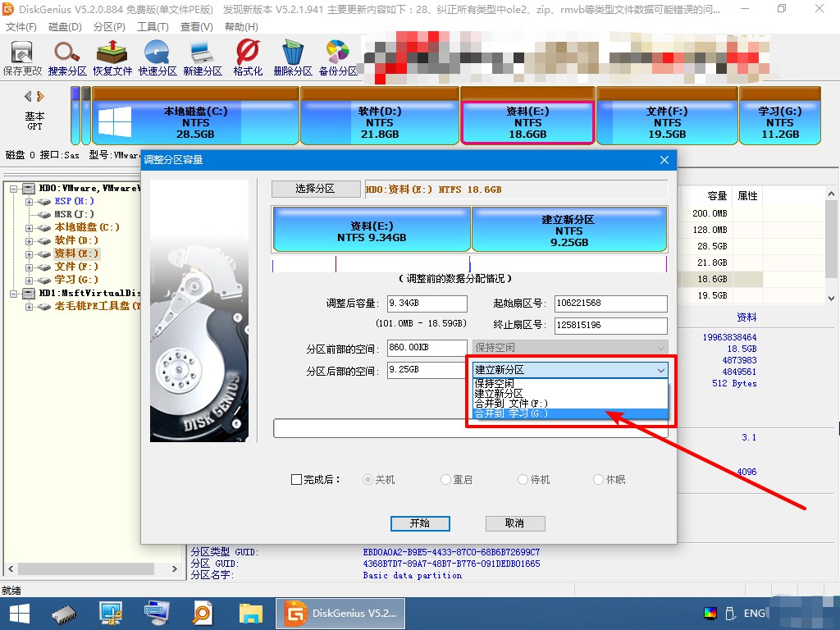This screenshot has height=630, width=840.
Task: Go to previous disk with left arrow
Action: pos(28,97)
